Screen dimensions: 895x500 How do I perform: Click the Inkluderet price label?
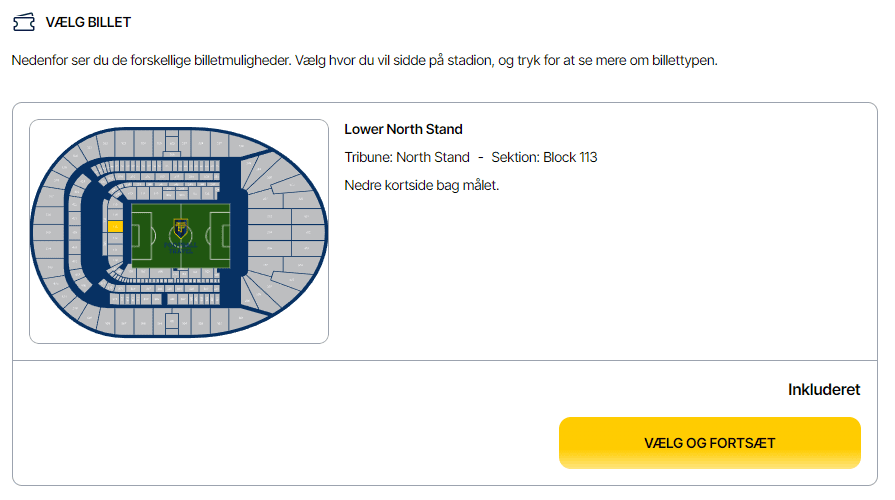[824, 390]
